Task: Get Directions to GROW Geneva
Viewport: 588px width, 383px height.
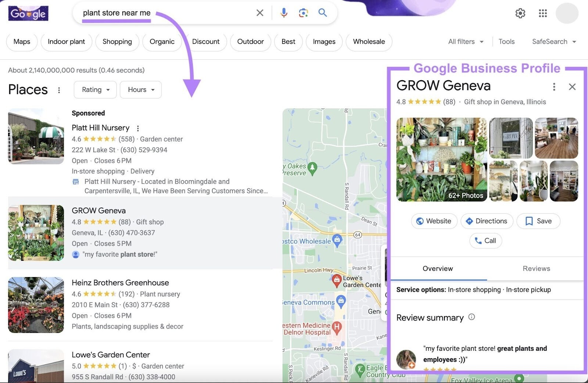Action: [x=487, y=221]
